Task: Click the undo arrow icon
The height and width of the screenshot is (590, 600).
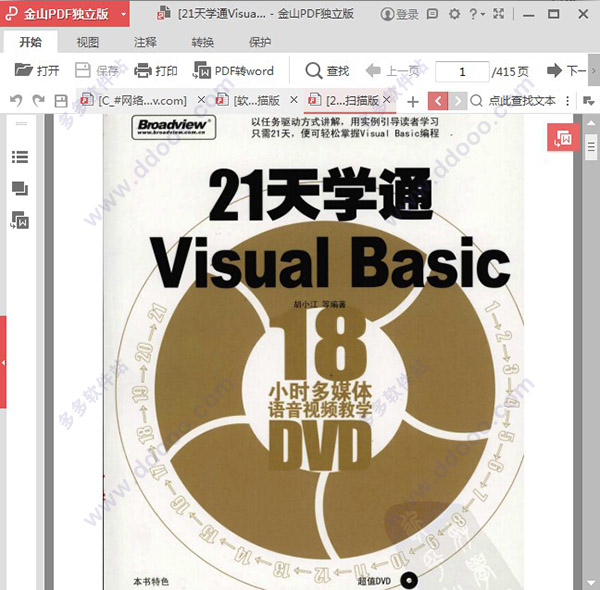Action: tap(16, 101)
